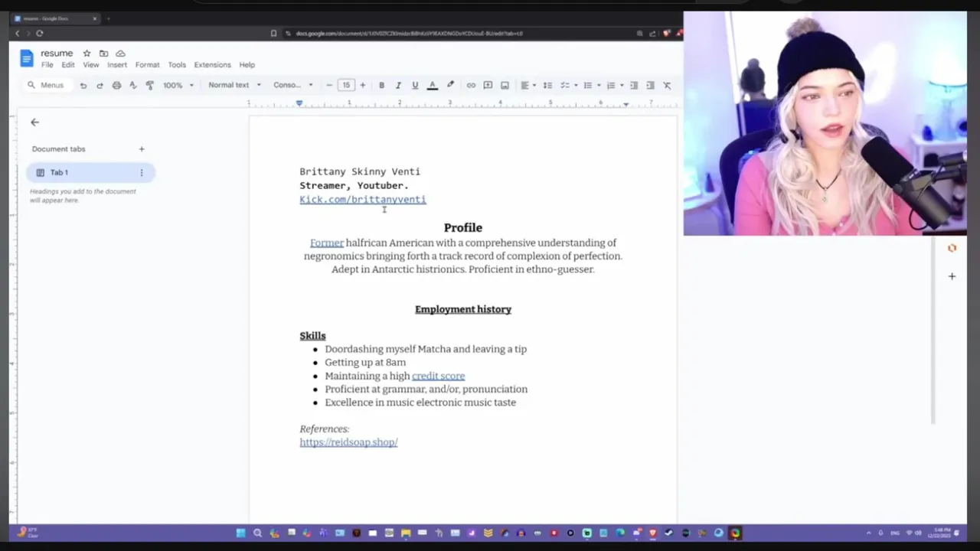Viewport: 980px width, 551px height.
Task: Click the Employment history heading
Action: click(463, 309)
